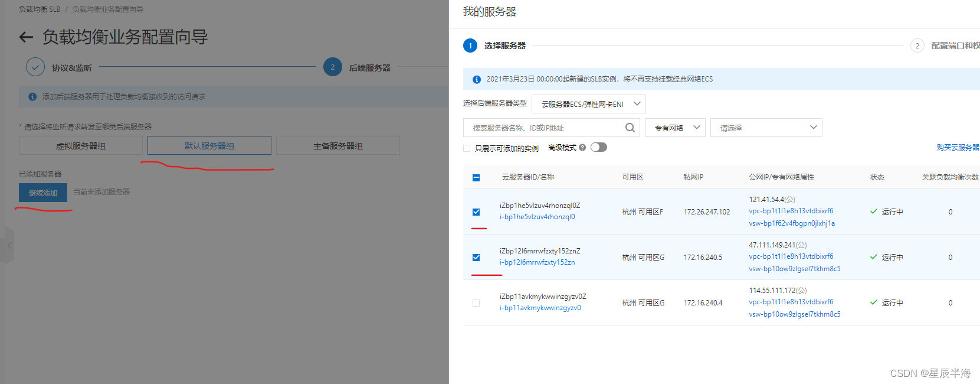Click the collapse sidebar arrow on left edge

click(x=9, y=245)
